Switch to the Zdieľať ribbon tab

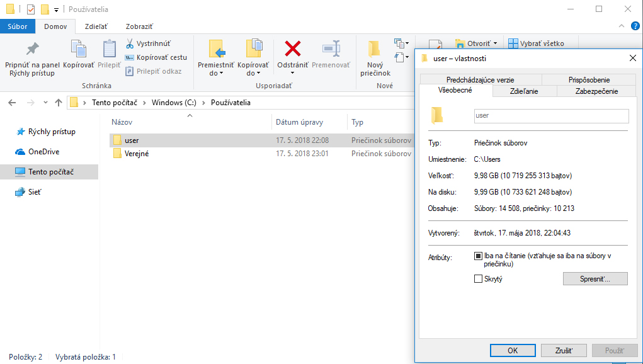tap(96, 26)
